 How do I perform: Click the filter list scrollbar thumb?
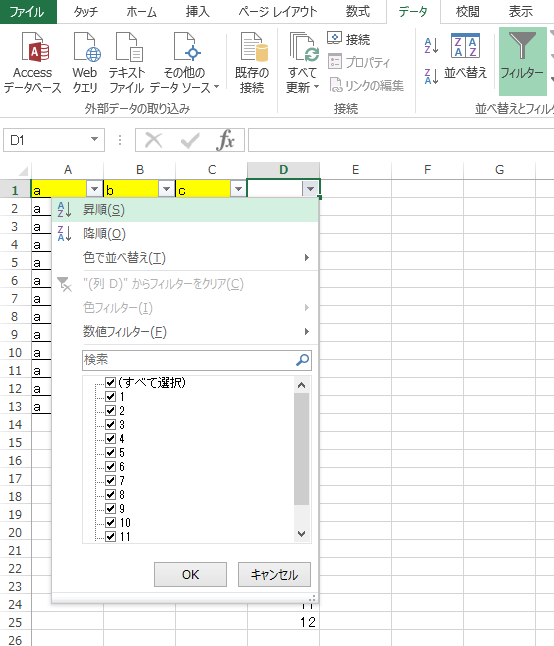tap(302, 449)
